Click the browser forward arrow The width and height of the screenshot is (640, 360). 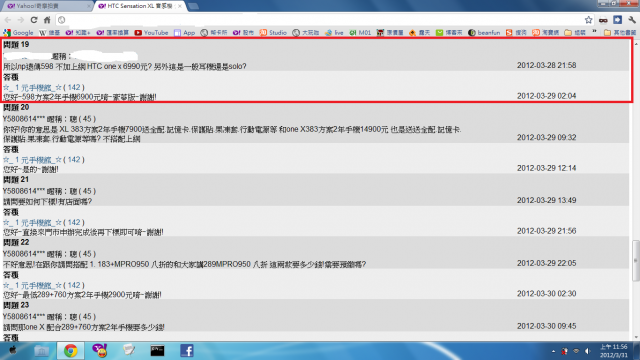point(21,20)
